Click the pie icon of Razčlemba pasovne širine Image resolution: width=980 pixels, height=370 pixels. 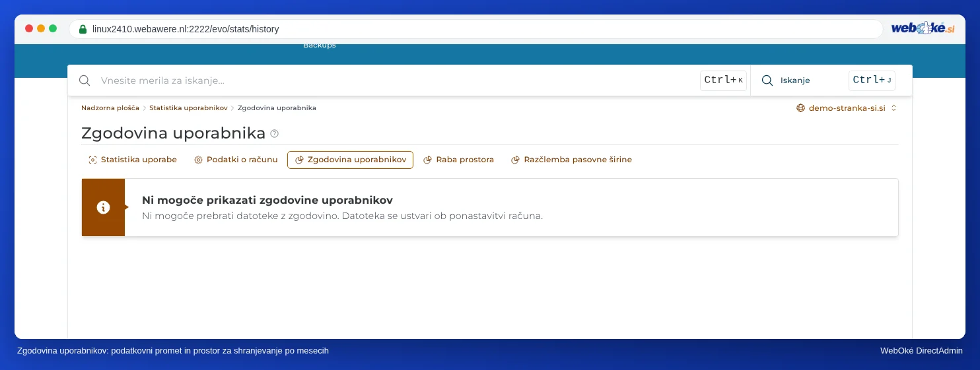pos(515,160)
